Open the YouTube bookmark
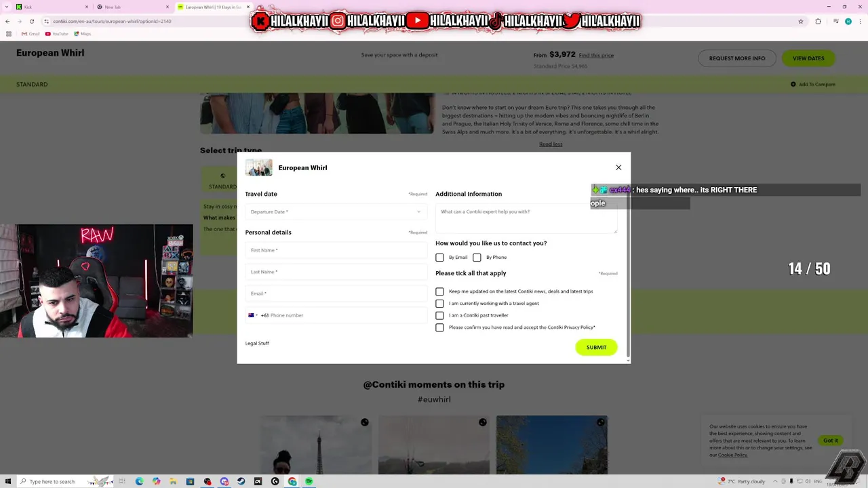The height and width of the screenshot is (488, 868). tap(57, 34)
